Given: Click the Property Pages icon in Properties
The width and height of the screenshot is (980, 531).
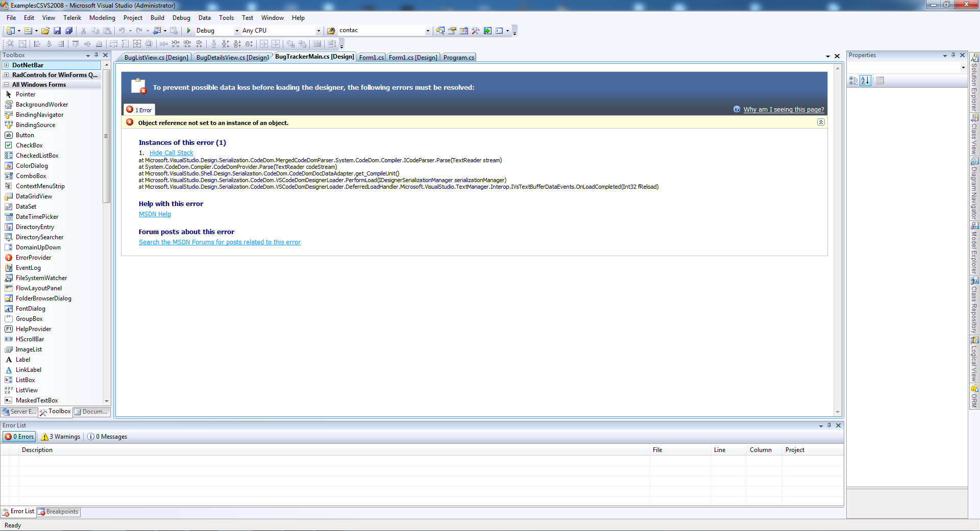Looking at the screenshot, I should click(880, 80).
